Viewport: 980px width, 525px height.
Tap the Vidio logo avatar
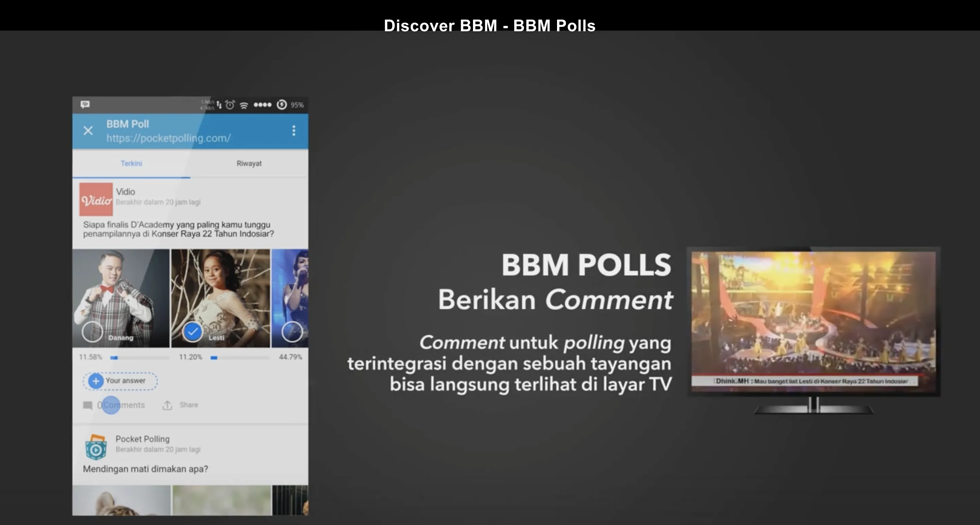pos(96,199)
